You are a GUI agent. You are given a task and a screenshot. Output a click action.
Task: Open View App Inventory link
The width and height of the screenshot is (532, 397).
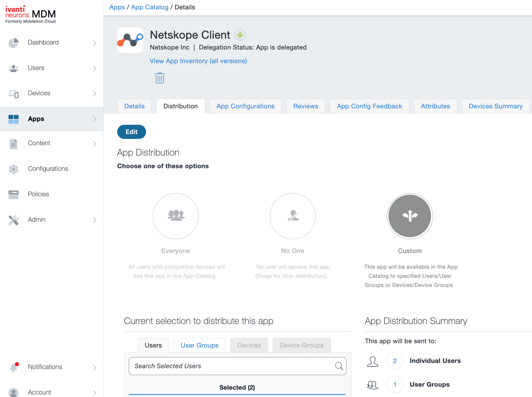[198, 61]
